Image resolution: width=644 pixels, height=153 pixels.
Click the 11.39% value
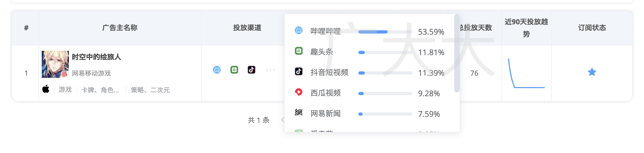[431, 73]
